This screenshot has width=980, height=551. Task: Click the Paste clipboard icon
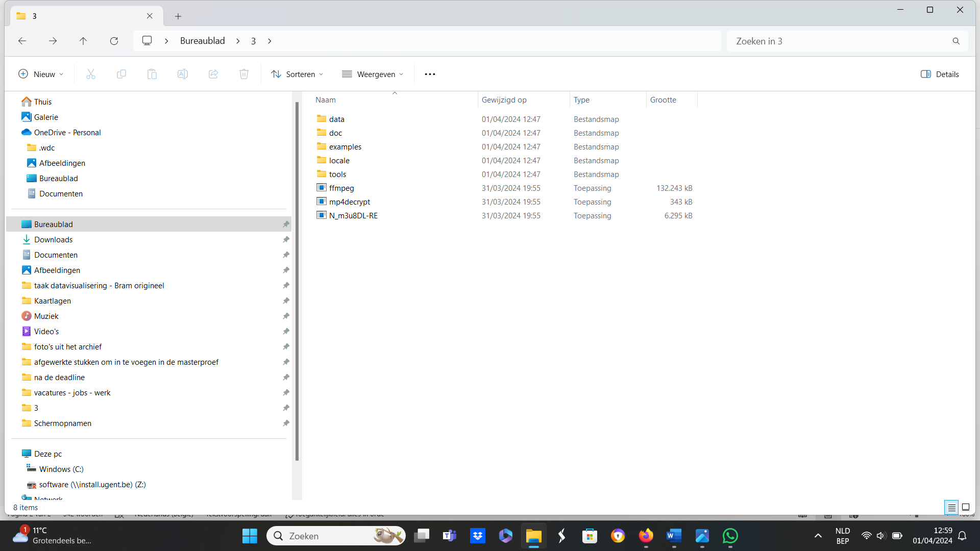pos(152,74)
